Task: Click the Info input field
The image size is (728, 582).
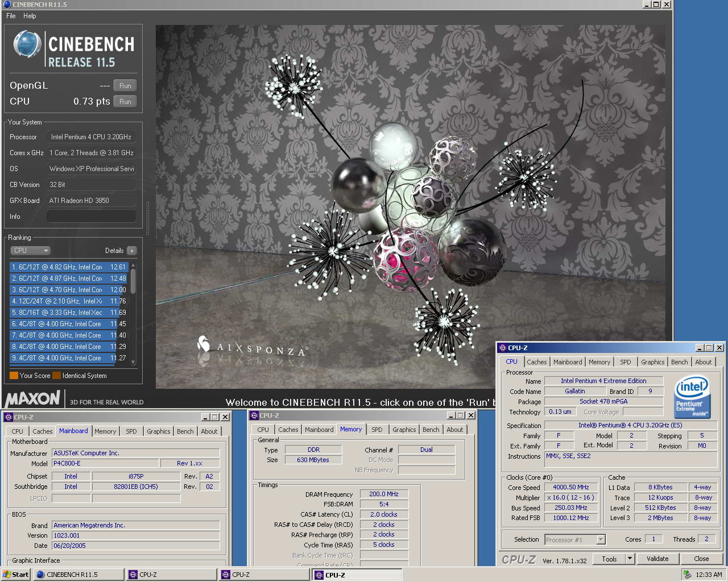Action: coord(92,217)
